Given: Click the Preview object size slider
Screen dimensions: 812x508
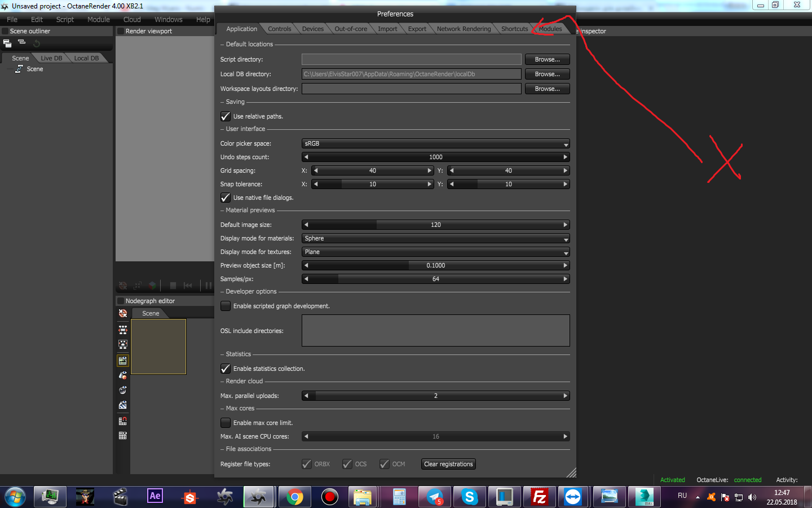Looking at the screenshot, I should pos(436,265).
